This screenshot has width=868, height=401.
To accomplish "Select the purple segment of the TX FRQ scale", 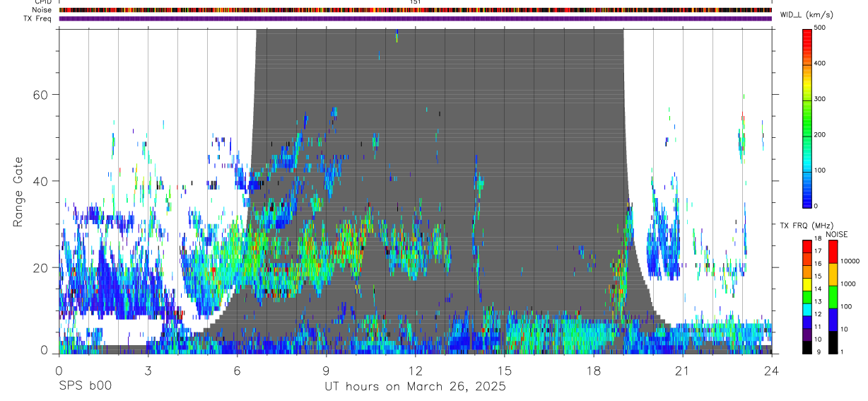I will click(807, 335).
